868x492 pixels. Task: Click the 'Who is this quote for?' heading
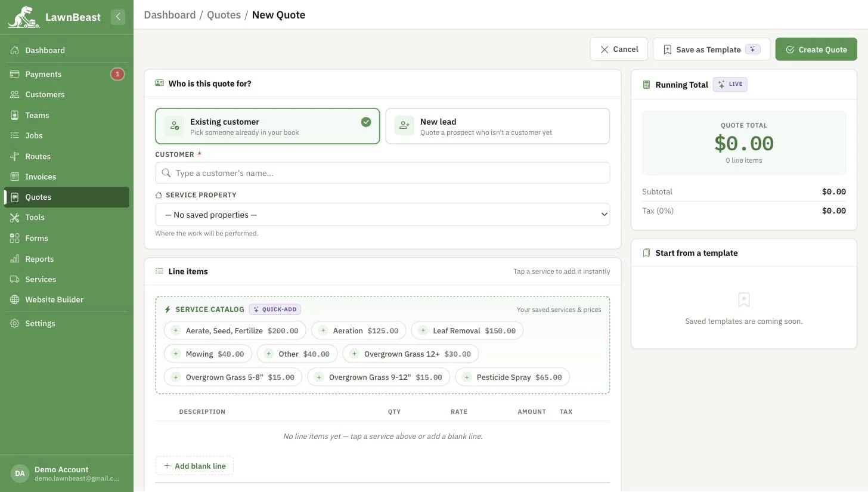[210, 83]
